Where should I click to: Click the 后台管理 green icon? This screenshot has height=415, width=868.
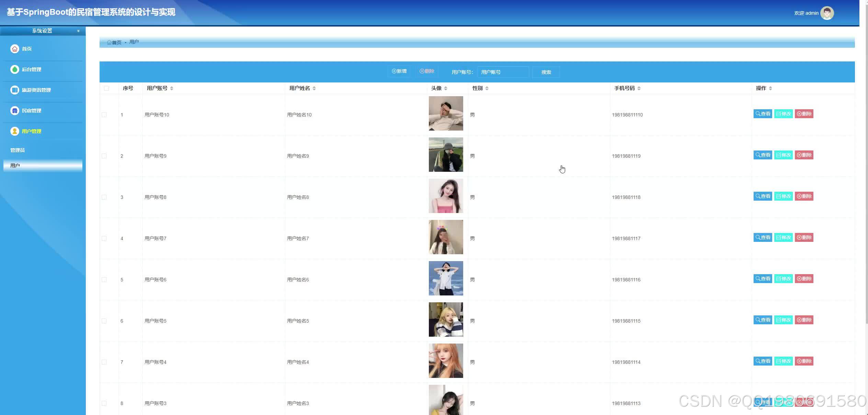pos(15,69)
